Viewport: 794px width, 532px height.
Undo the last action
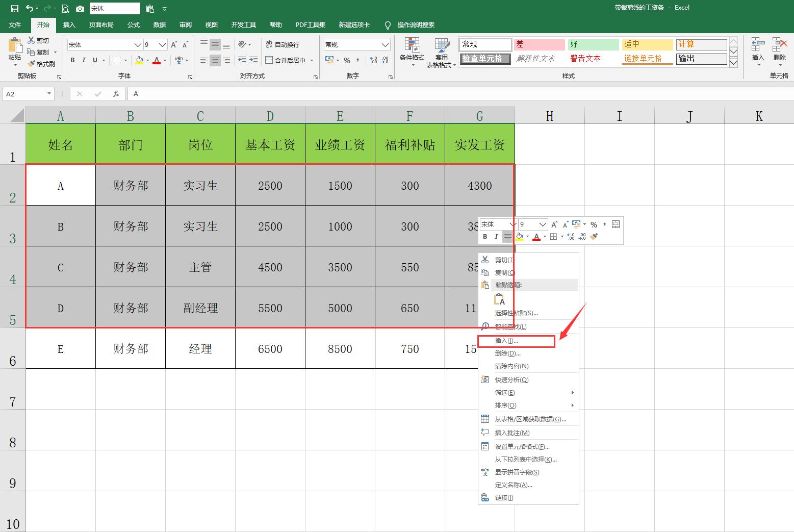pos(30,8)
